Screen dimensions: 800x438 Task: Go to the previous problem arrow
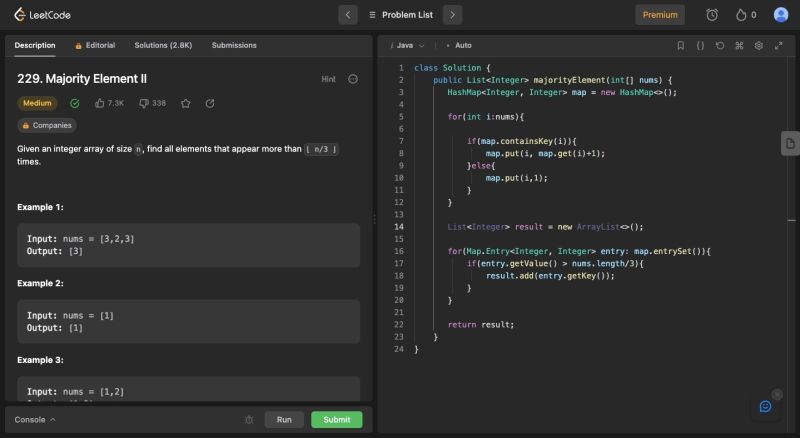348,15
